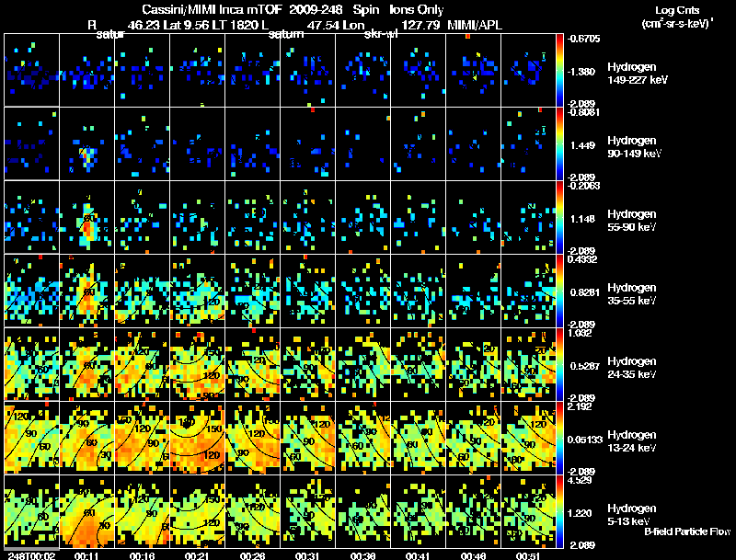This screenshot has height=560, width=736.
Task: Select the 'Hydrogen 24-35 keV' row label
Action: coord(632,368)
